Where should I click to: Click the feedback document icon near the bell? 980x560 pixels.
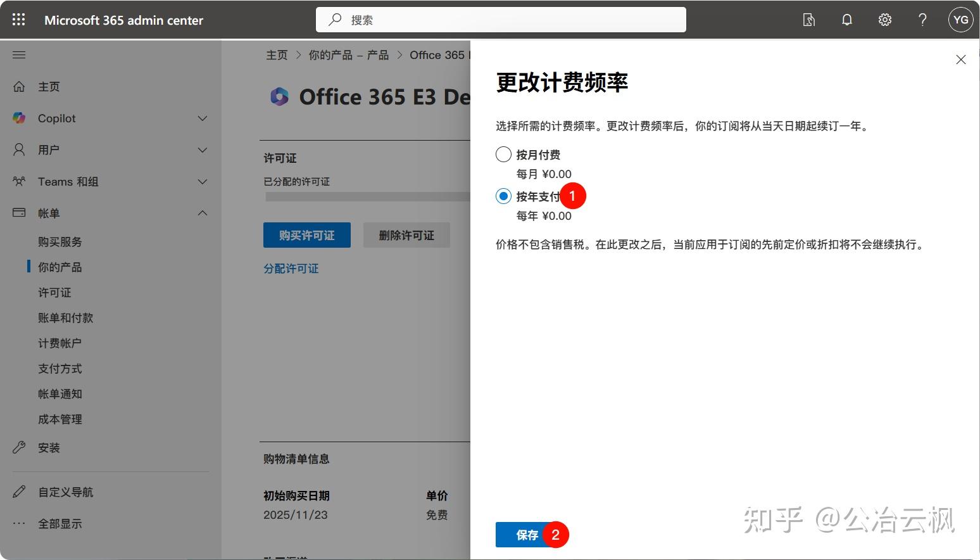[808, 20]
